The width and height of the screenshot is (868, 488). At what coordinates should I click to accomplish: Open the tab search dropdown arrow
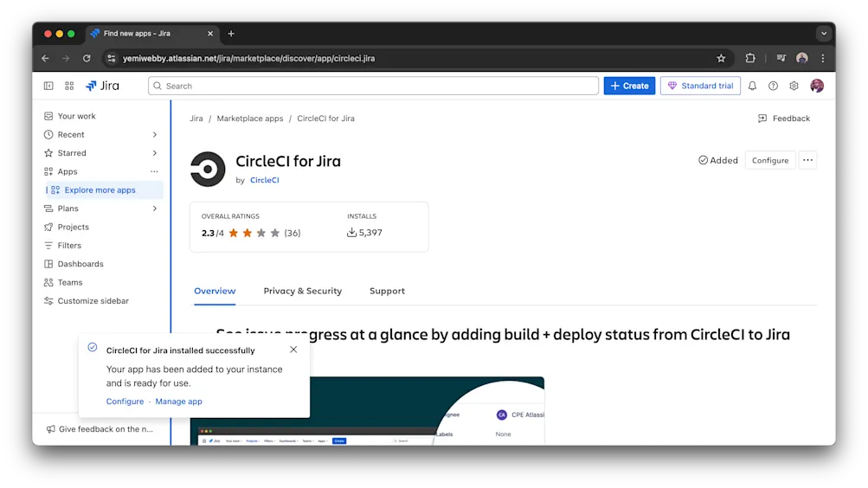pyautogui.click(x=824, y=34)
